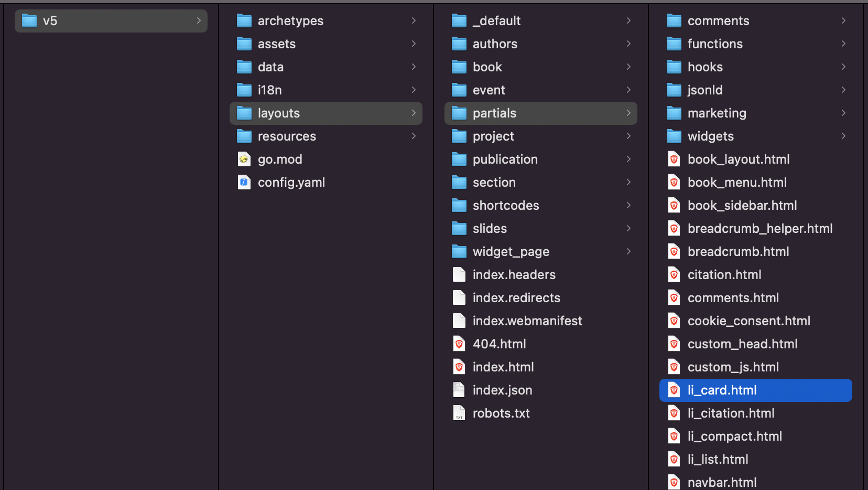This screenshot has height=490, width=868.
Task: Expand the layouts folder chevron
Action: (414, 113)
